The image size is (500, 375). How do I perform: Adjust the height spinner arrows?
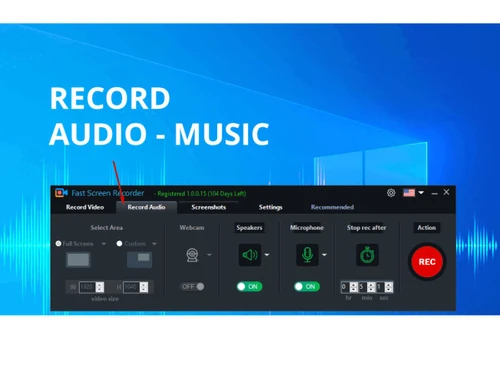pos(144,287)
